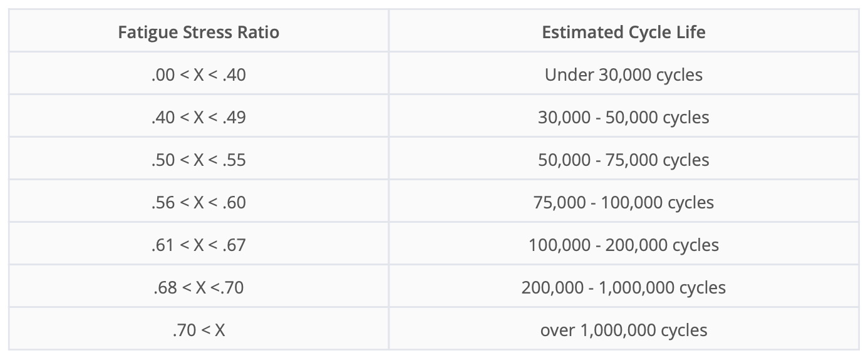Select the .50 < X < .55 ratio cell
The height and width of the screenshot is (358, 868).
[199, 160]
